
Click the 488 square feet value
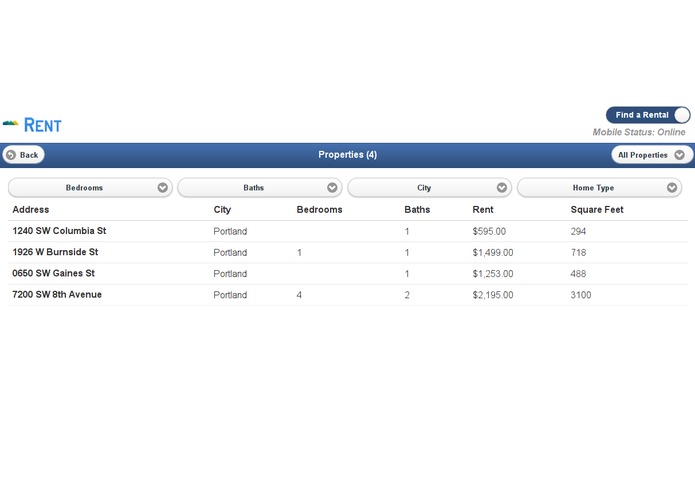click(578, 274)
